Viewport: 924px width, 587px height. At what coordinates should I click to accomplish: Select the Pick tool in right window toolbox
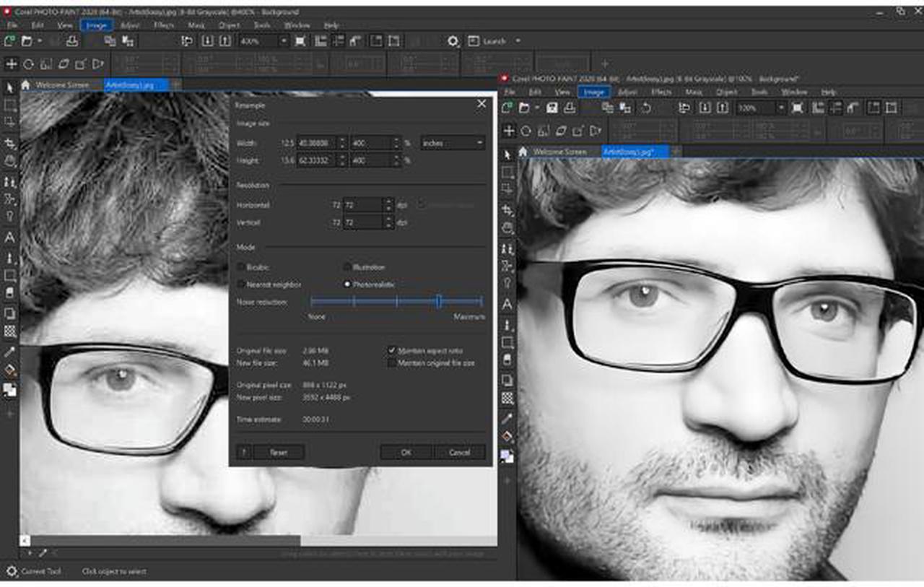point(507,155)
